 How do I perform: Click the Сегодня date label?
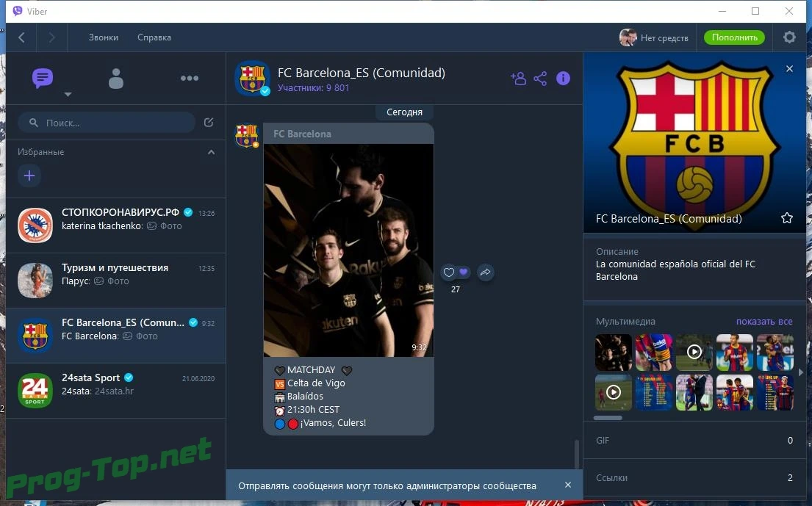tap(404, 112)
